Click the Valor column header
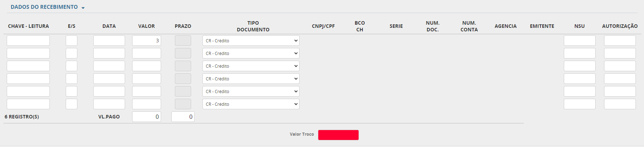 coord(146,26)
